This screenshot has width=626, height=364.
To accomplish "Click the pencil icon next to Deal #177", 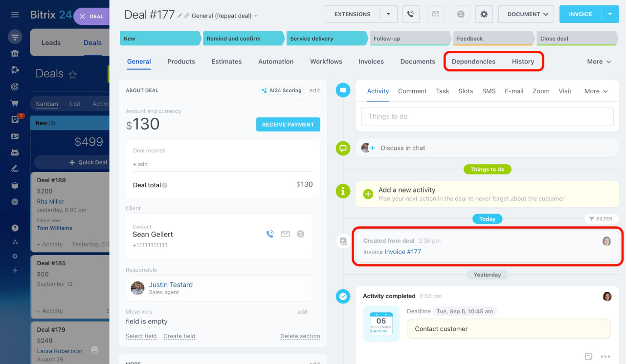I will (x=180, y=16).
